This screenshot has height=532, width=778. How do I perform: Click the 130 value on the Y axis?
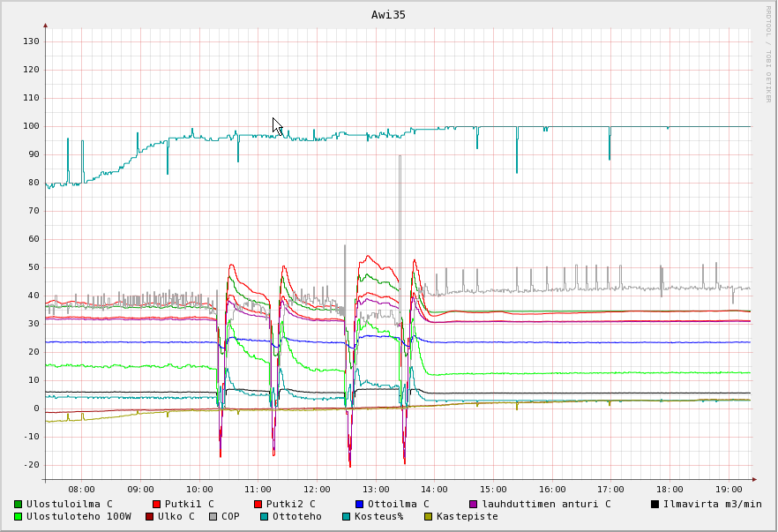(x=30, y=41)
